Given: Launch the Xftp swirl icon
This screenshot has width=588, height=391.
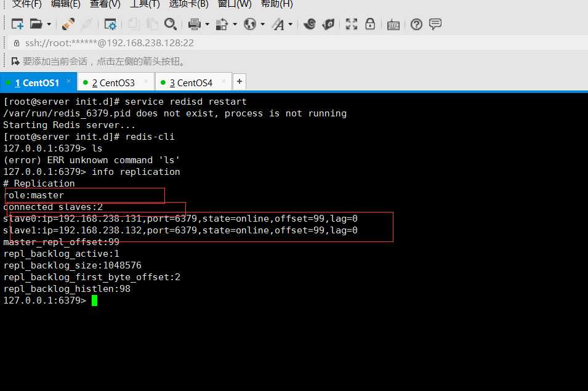Looking at the screenshot, I should [x=310, y=25].
